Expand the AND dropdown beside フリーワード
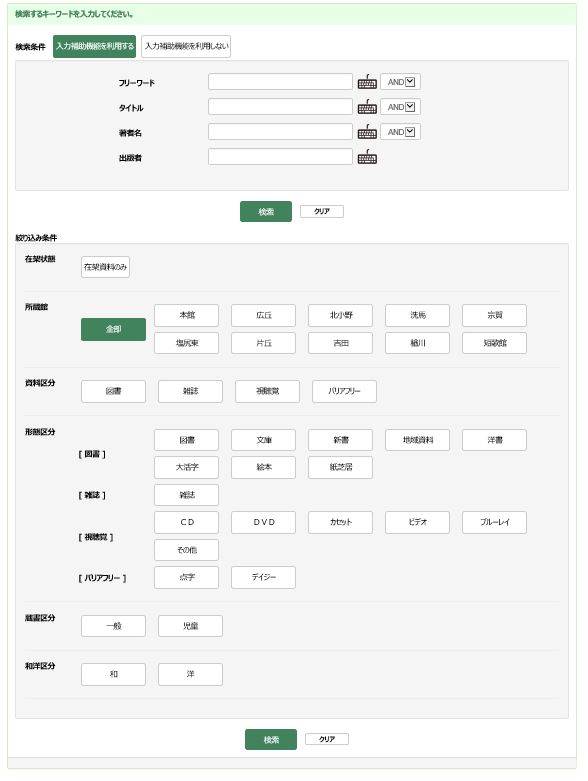The height and width of the screenshot is (781, 588). tap(400, 82)
